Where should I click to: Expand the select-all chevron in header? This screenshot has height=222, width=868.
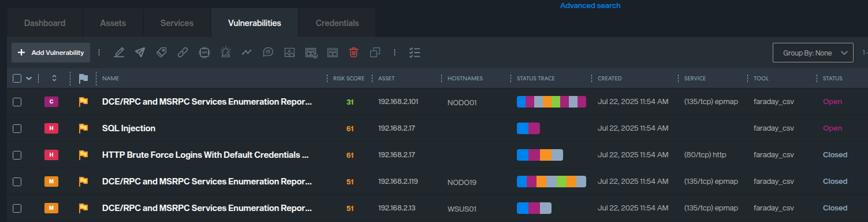(x=29, y=79)
